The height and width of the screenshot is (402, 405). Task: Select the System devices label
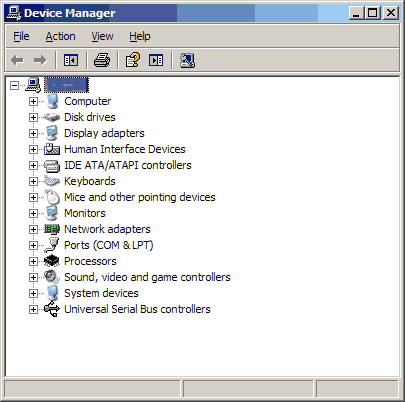tap(101, 293)
